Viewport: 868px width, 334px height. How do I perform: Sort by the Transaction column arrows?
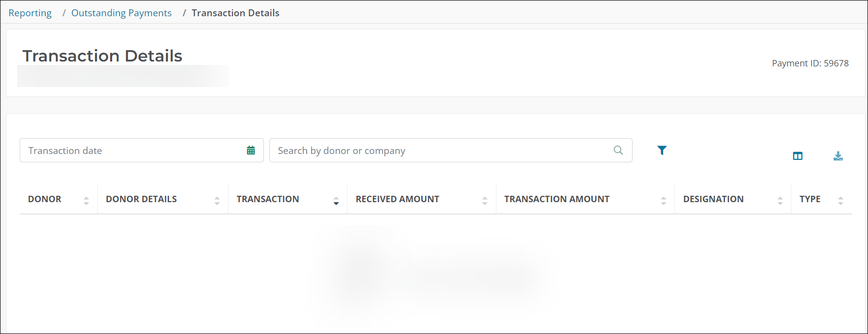click(x=336, y=200)
